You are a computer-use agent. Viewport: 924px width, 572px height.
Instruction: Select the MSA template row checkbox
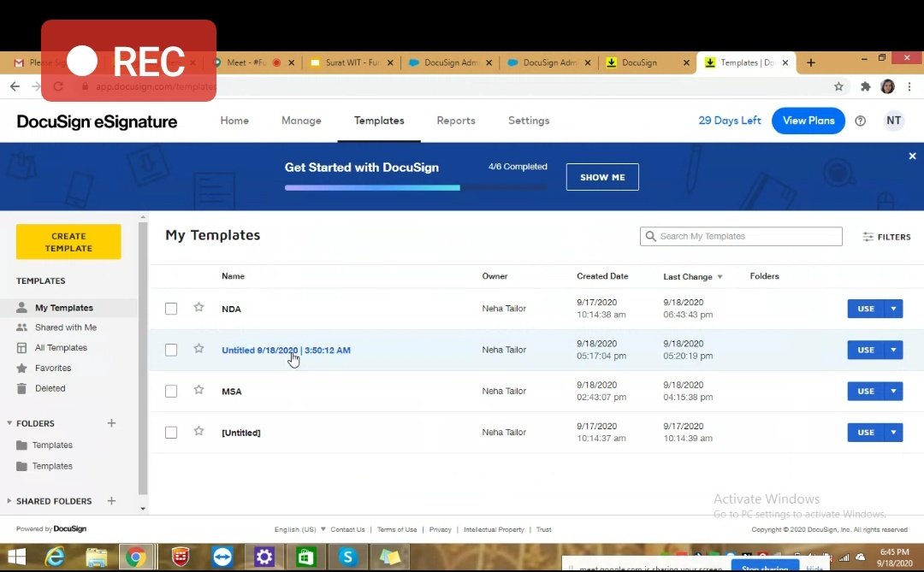click(x=171, y=391)
